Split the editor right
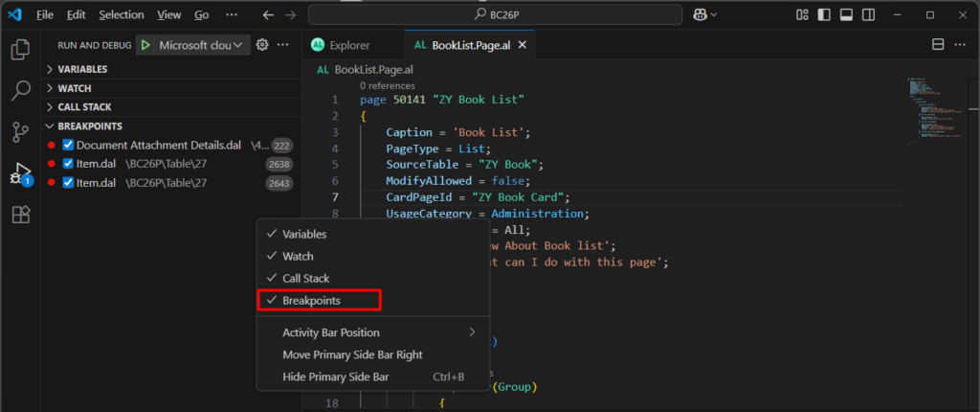Image resolution: width=980 pixels, height=412 pixels. 938,45
